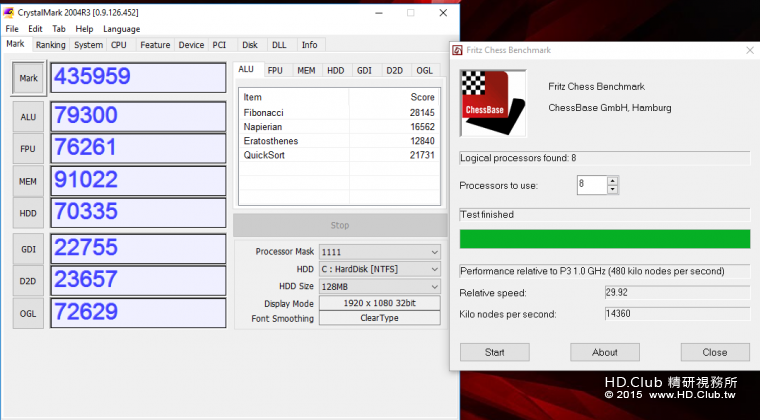The width and height of the screenshot is (760, 420).
Task: Run the GDI benchmark button
Action: (x=28, y=249)
